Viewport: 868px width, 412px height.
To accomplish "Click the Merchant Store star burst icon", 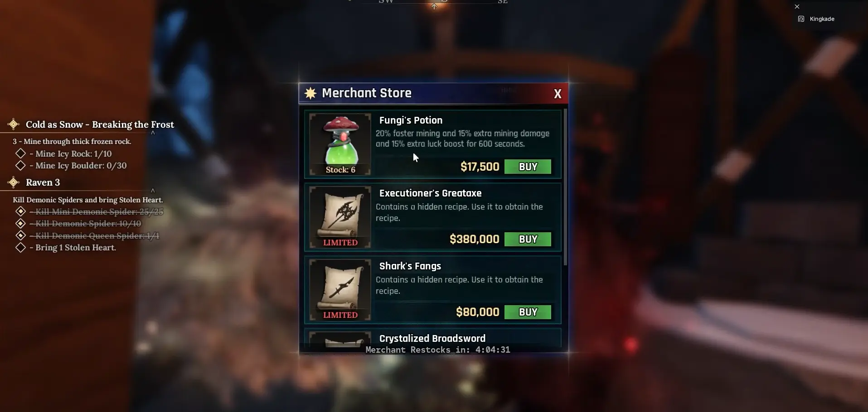I will click(310, 93).
